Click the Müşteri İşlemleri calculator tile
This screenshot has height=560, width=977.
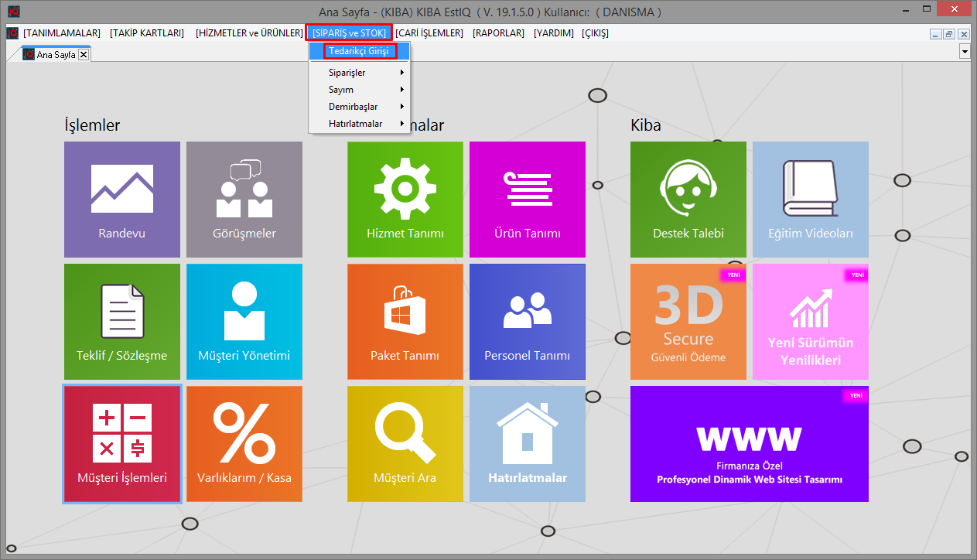click(122, 444)
